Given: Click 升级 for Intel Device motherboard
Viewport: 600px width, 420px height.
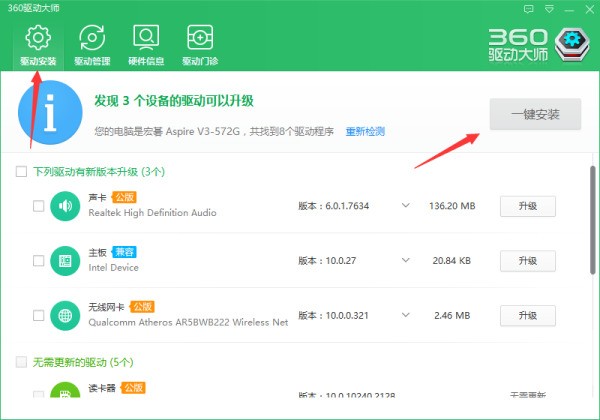Looking at the screenshot, I should pyautogui.click(x=528, y=261).
